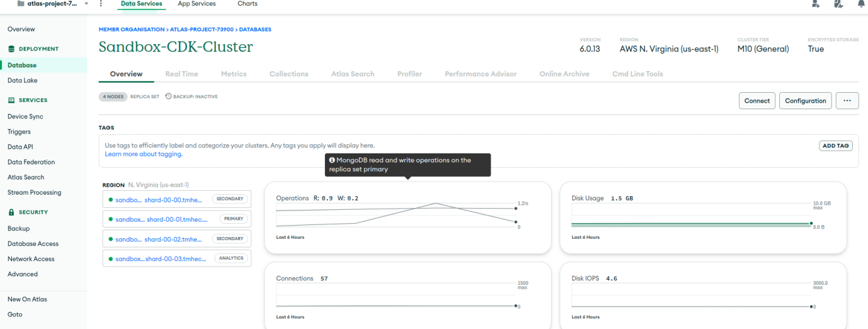Open shard-00-00 secondary node

(x=177, y=199)
